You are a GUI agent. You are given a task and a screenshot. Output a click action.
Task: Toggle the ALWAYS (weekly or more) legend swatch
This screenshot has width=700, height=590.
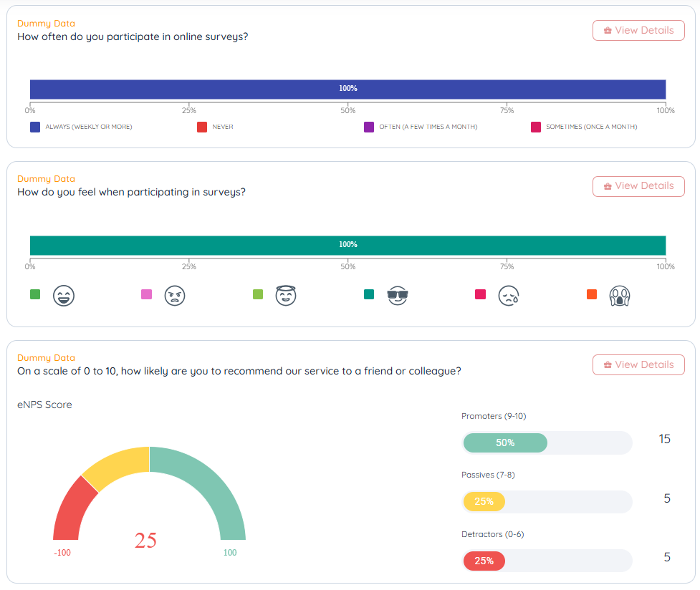point(35,127)
